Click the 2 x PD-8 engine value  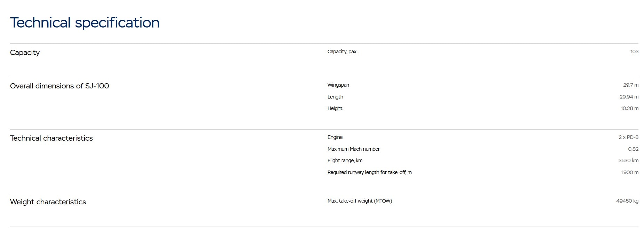click(x=628, y=137)
